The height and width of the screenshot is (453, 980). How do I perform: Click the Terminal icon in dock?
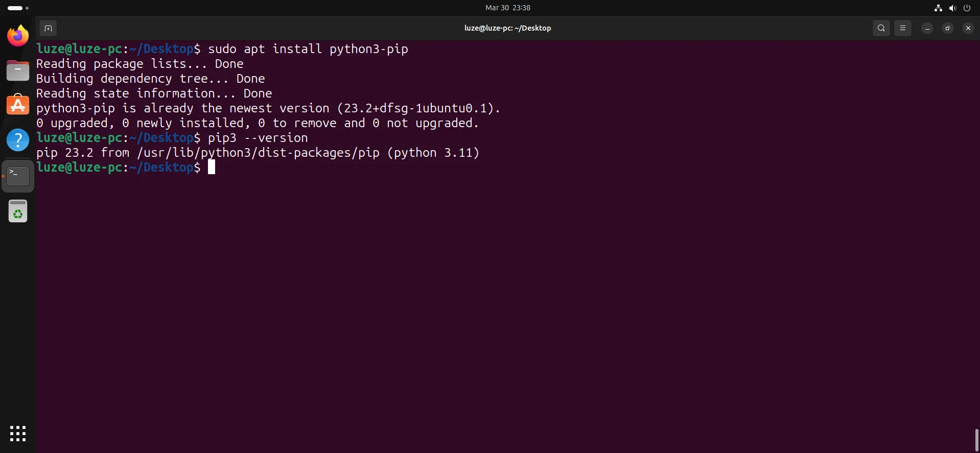pos(18,176)
